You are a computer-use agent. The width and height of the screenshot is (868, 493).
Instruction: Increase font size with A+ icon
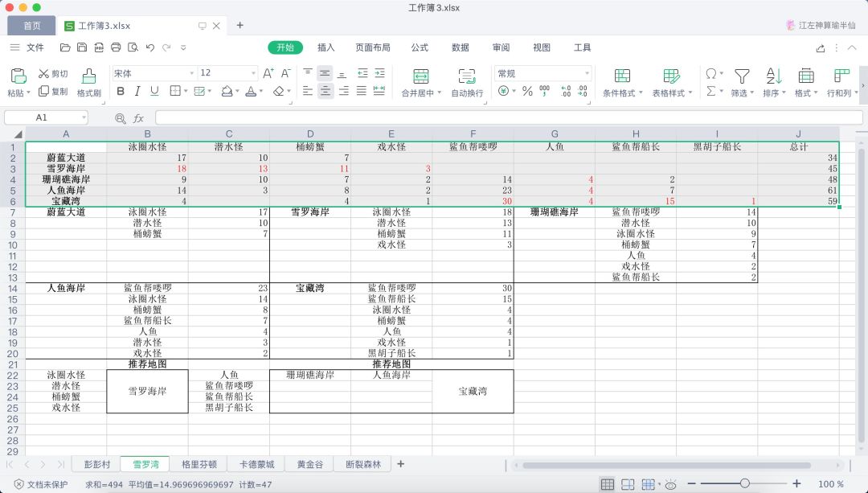coord(268,73)
